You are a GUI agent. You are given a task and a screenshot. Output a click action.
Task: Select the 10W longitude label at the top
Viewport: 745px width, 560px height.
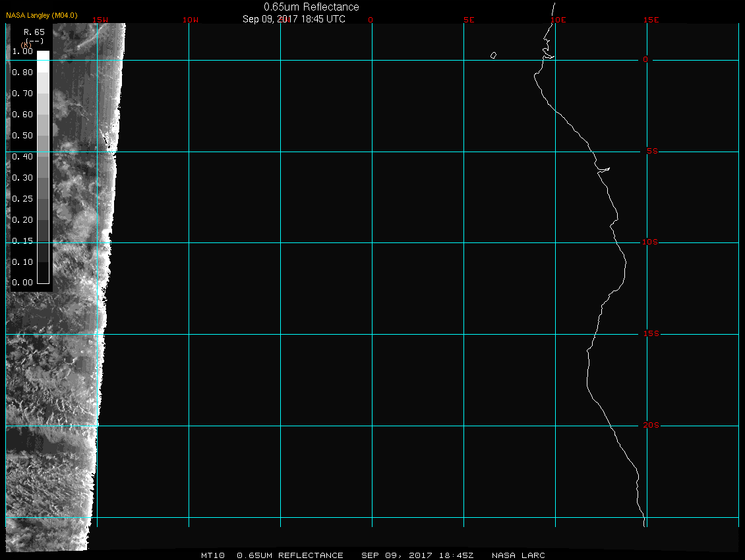(190, 20)
